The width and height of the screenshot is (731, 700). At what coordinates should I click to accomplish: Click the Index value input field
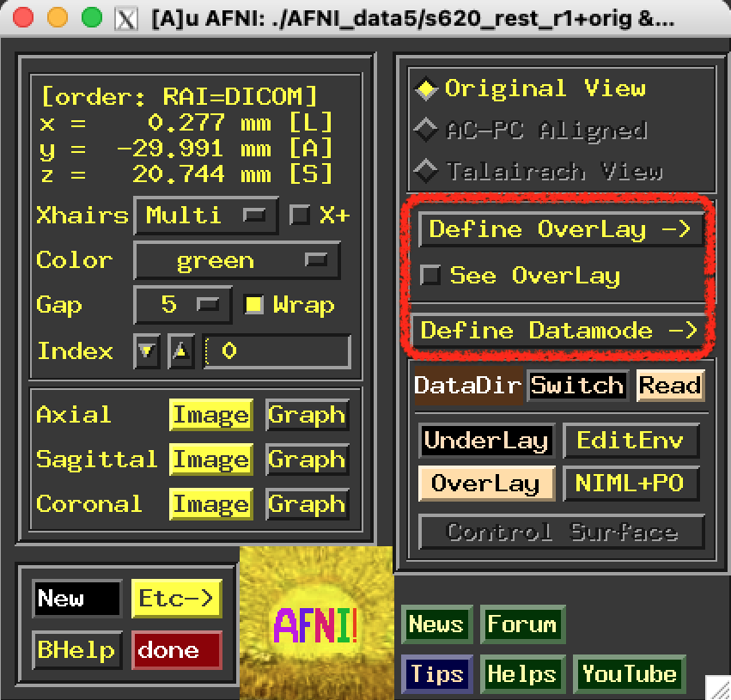pyautogui.click(x=277, y=352)
